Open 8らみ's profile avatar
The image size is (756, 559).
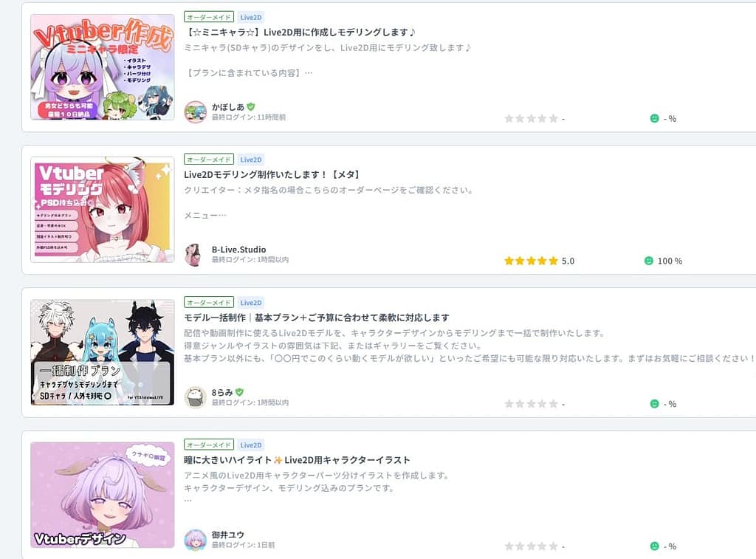tap(195, 397)
